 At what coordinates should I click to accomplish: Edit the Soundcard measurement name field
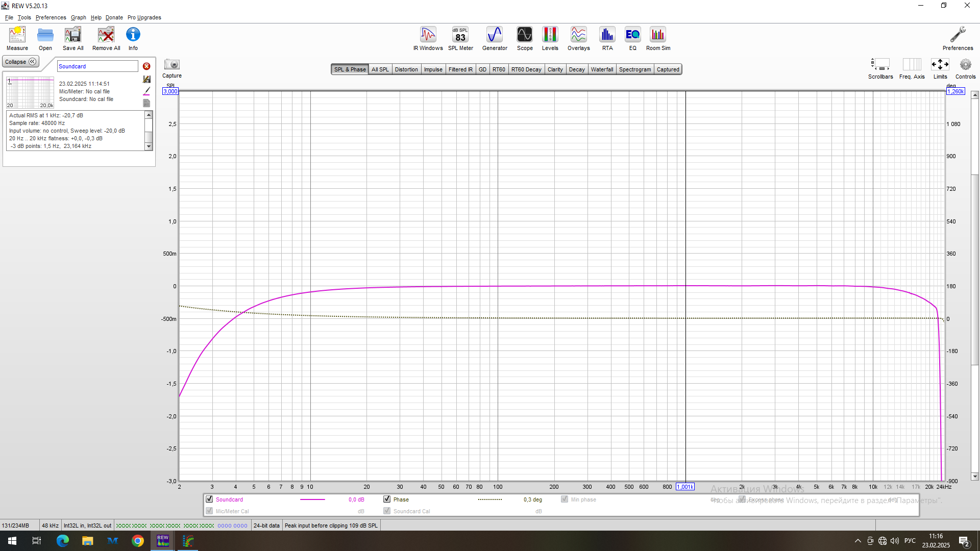[97, 66]
